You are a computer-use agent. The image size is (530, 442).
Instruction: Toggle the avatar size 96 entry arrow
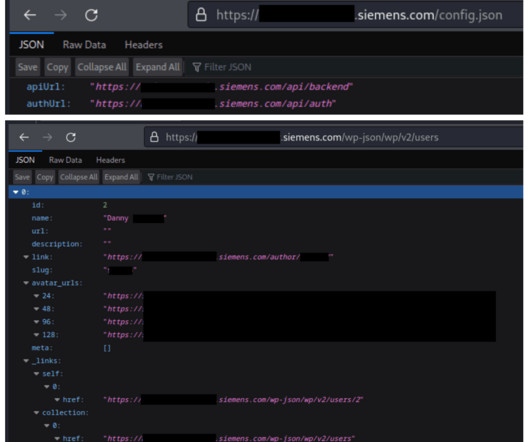(37, 322)
